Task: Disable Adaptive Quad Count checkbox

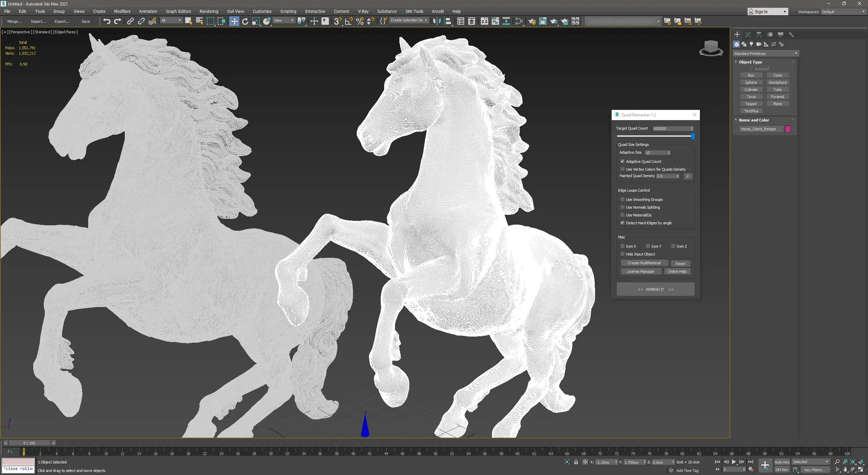Action: (623, 161)
